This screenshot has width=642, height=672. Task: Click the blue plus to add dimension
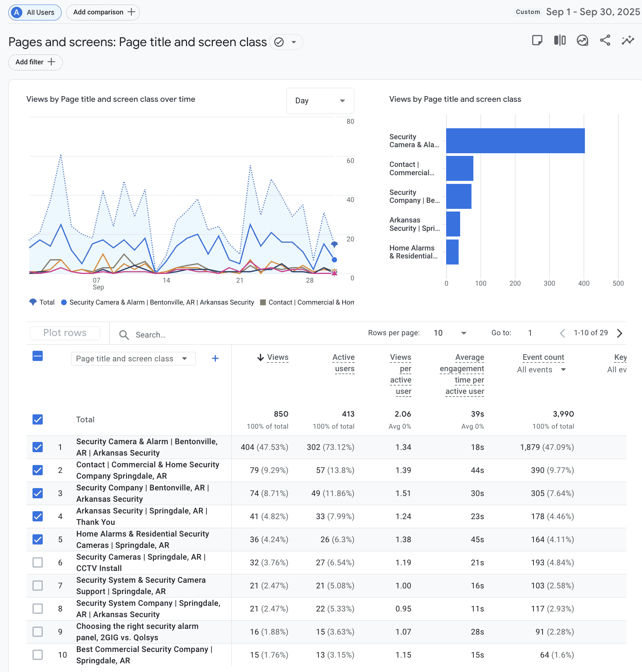[x=215, y=358]
